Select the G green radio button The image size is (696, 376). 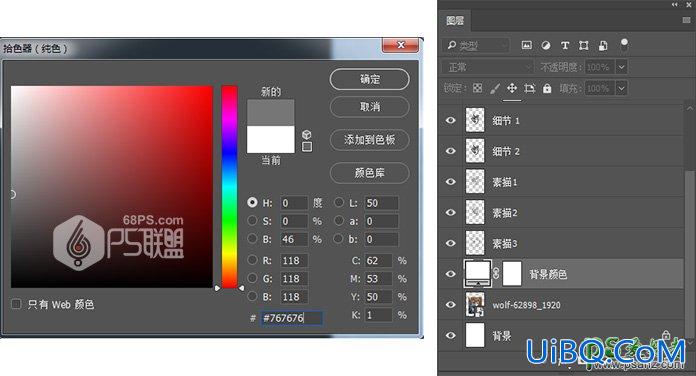click(x=252, y=278)
